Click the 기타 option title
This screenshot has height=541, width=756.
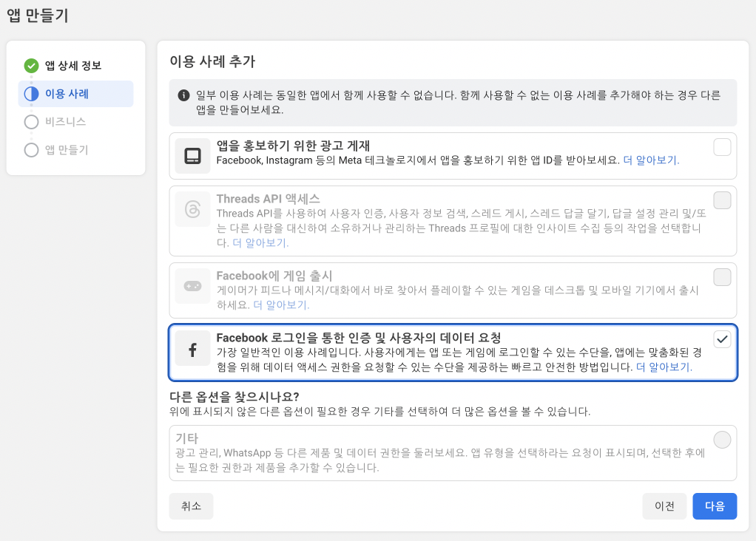point(187,438)
